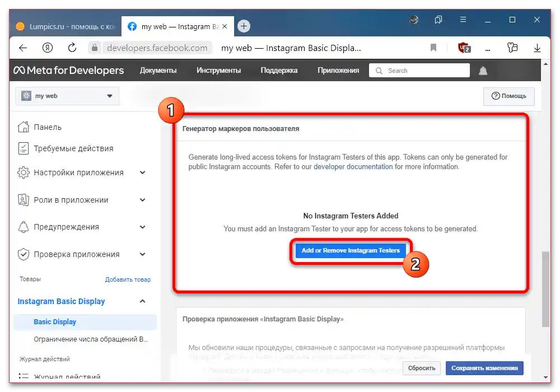Open the Документы menu item

coord(158,70)
